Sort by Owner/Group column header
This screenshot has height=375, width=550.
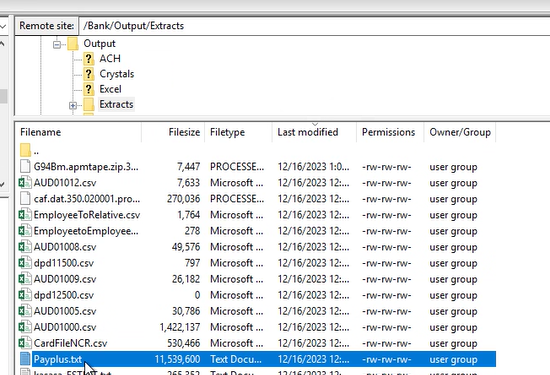460,132
